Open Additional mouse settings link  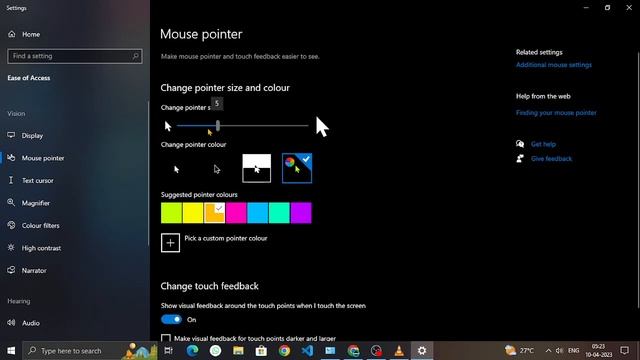[x=553, y=65]
